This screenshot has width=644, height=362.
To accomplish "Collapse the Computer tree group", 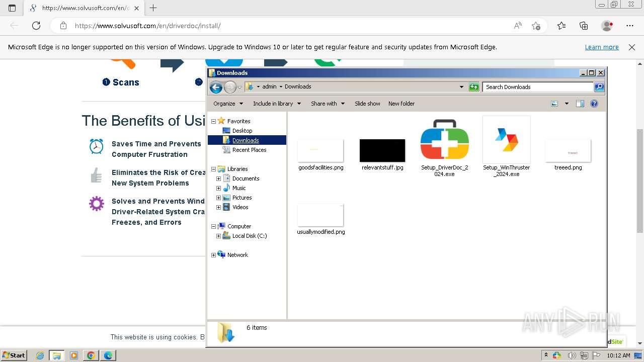I will click(213, 226).
